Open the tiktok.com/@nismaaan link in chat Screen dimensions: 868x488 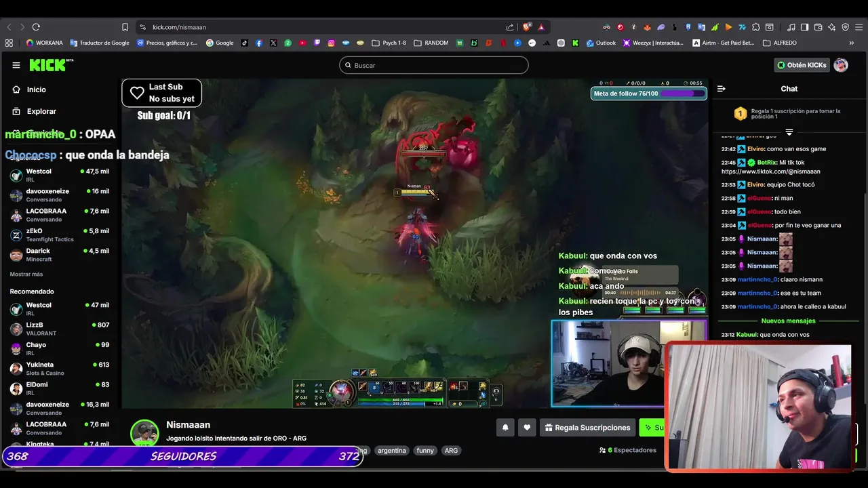pos(771,171)
